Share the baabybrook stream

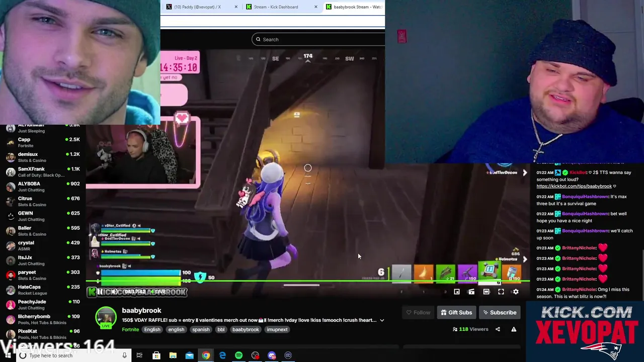point(498,329)
